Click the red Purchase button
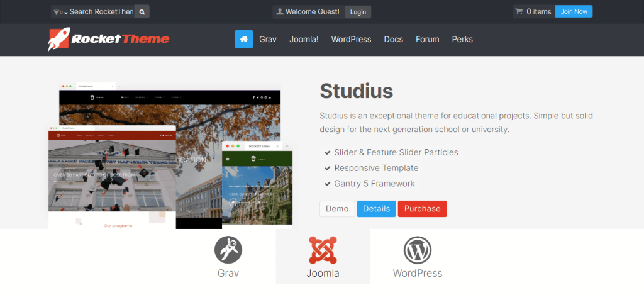644x295 pixels. pos(422,209)
